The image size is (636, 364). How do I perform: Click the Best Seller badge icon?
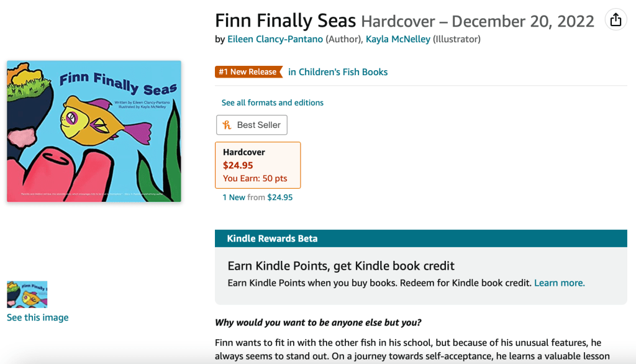pos(227,125)
